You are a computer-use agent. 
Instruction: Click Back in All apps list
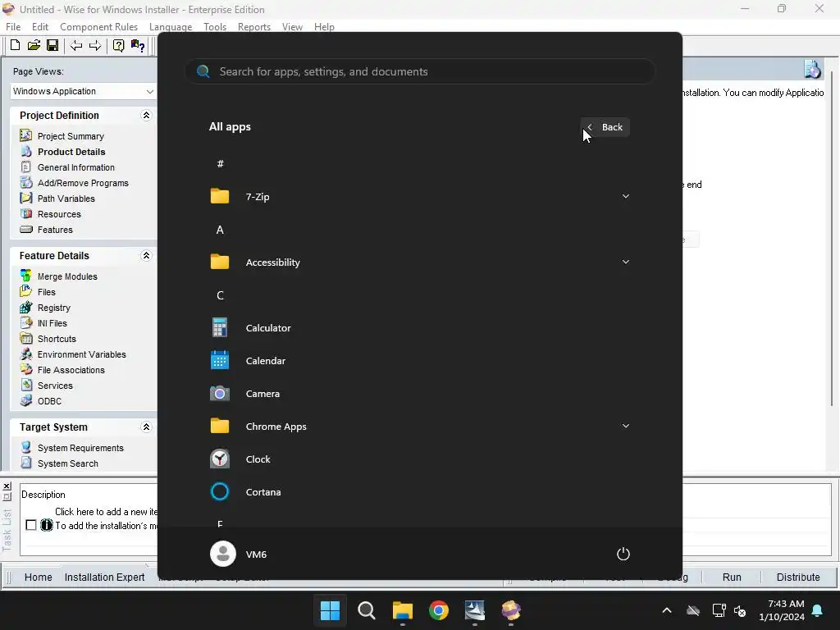605,127
